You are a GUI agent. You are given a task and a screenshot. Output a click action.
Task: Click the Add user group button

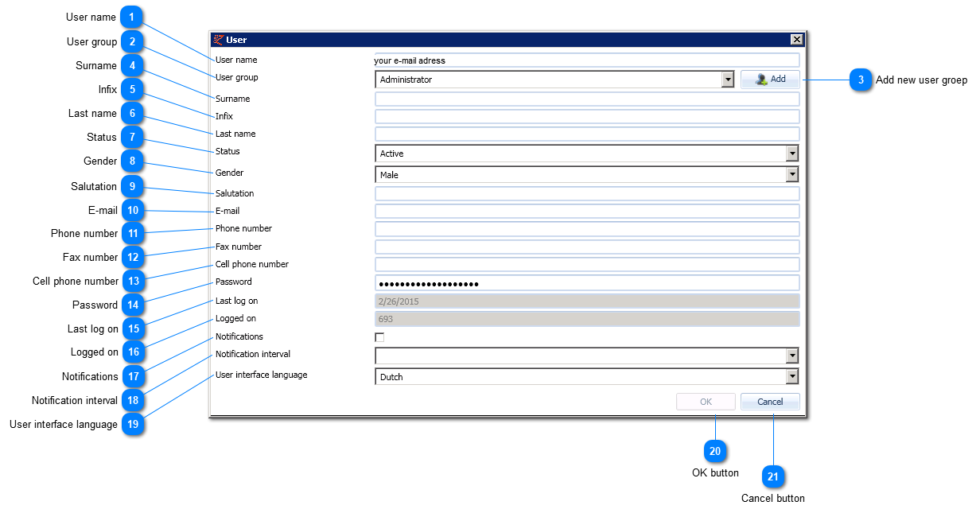point(770,80)
